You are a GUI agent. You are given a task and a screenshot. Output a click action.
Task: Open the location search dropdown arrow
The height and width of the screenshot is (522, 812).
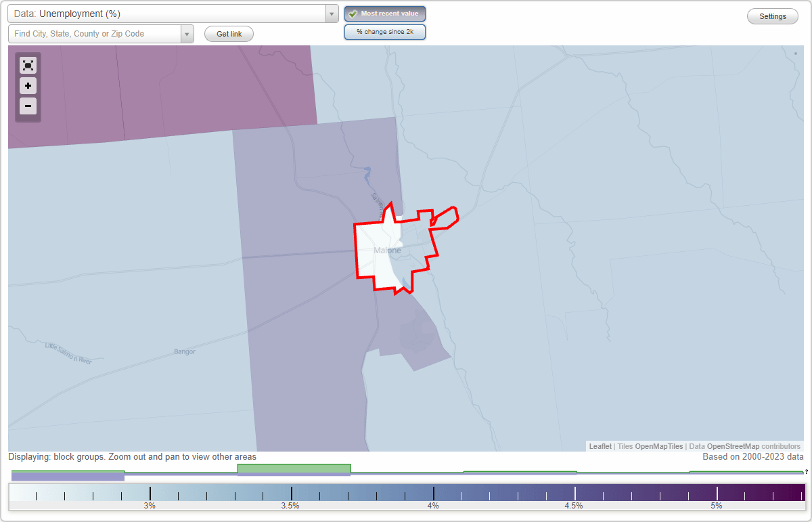pyautogui.click(x=187, y=33)
